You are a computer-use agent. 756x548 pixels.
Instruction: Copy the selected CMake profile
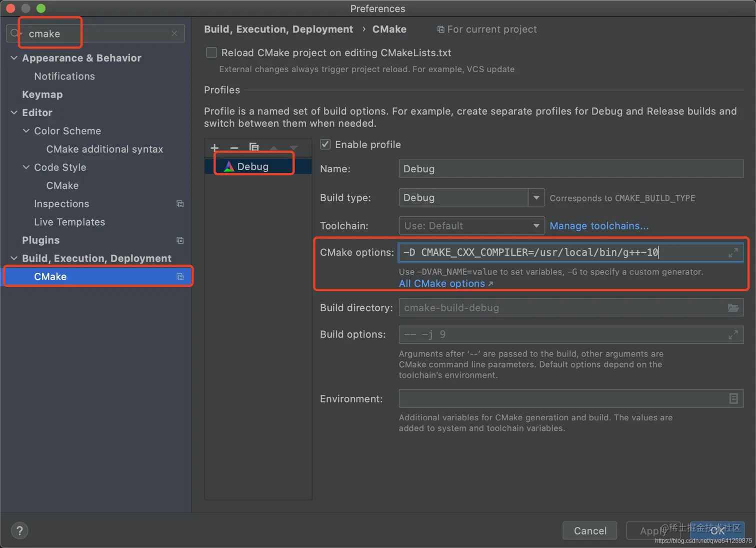(254, 148)
